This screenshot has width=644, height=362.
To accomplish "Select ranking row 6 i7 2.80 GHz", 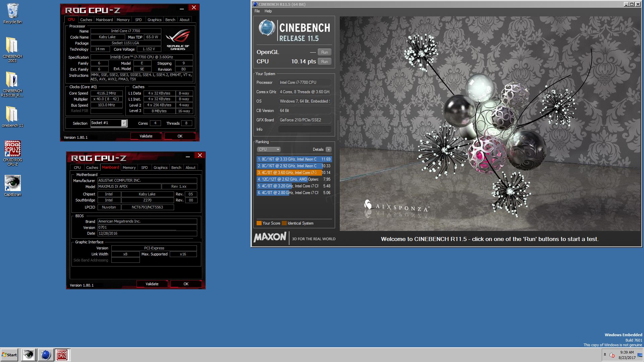I will pos(294,193).
